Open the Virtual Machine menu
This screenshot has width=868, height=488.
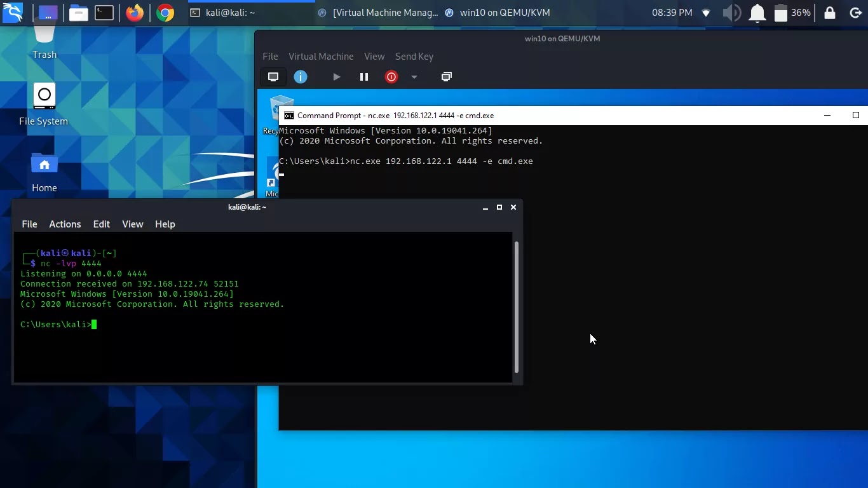tap(321, 57)
